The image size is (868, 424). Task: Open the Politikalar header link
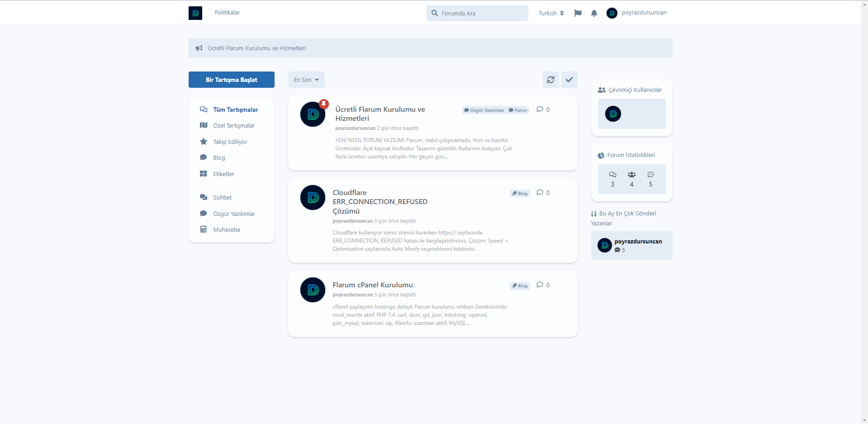point(227,13)
